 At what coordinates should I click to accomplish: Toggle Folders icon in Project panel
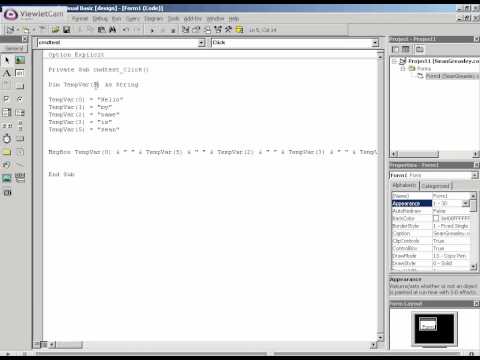420,50
